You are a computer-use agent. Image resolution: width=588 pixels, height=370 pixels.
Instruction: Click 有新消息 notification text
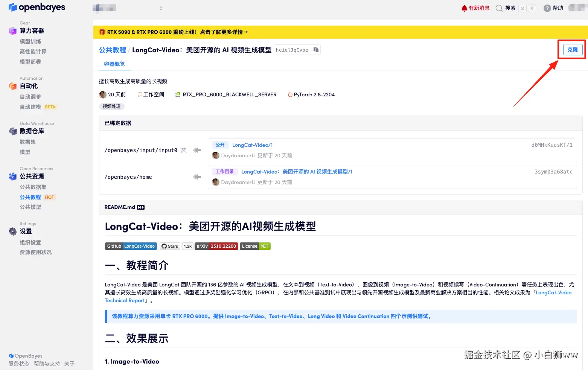pyautogui.click(x=479, y=8)
